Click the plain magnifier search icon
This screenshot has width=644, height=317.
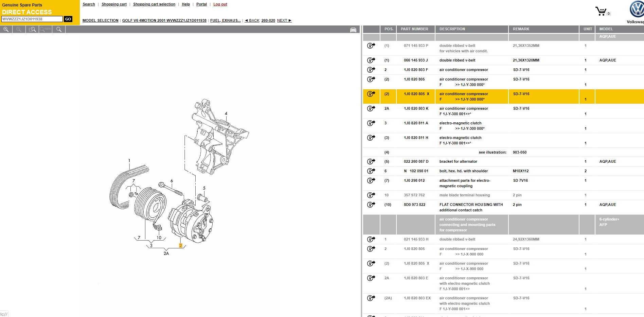59,30
